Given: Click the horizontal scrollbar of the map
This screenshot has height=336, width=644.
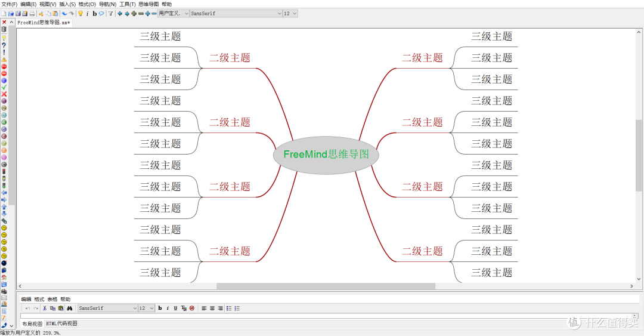Looking at the screenshot, I should click(326, 286).
